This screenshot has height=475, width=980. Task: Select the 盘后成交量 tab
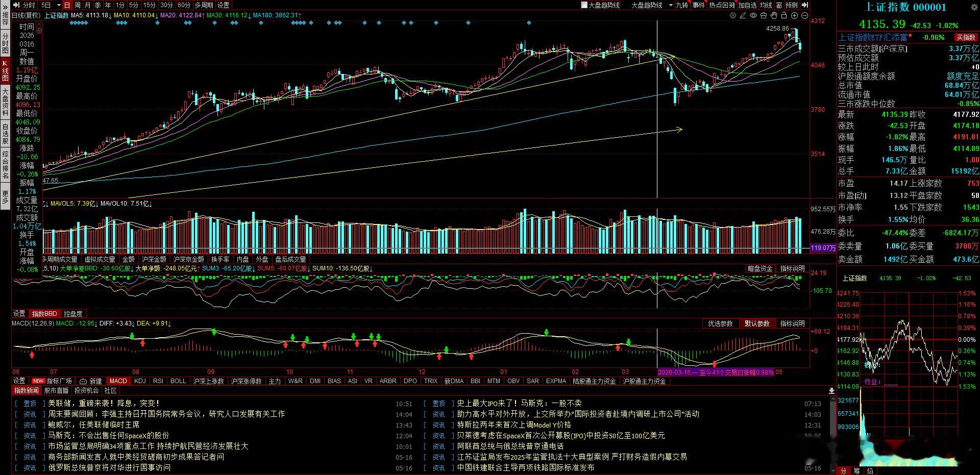pyautogui.click(x=290, y=259)
